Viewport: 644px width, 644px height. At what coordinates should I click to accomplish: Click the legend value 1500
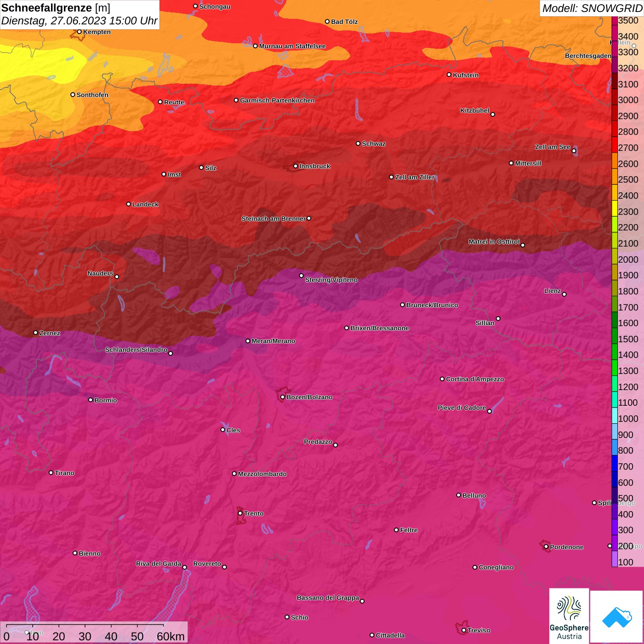628,339
